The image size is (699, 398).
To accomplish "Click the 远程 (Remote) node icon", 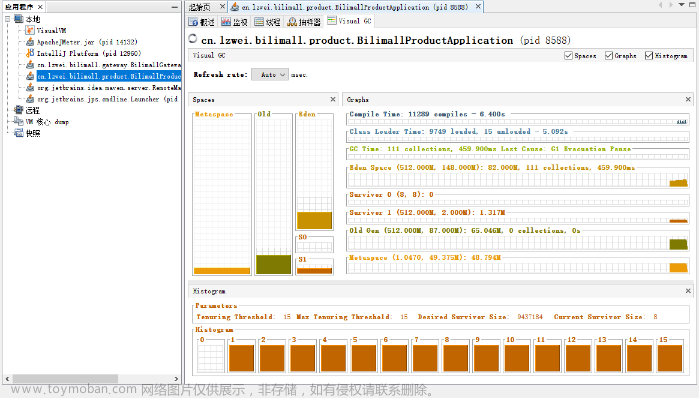I will pyautogui.click(x=18, y=110).
